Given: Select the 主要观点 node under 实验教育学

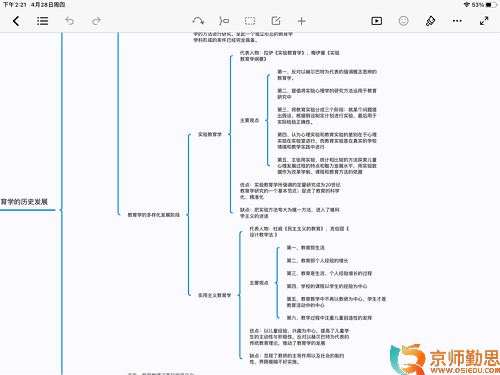Looking at the screenshot, I should pos(250,120).
